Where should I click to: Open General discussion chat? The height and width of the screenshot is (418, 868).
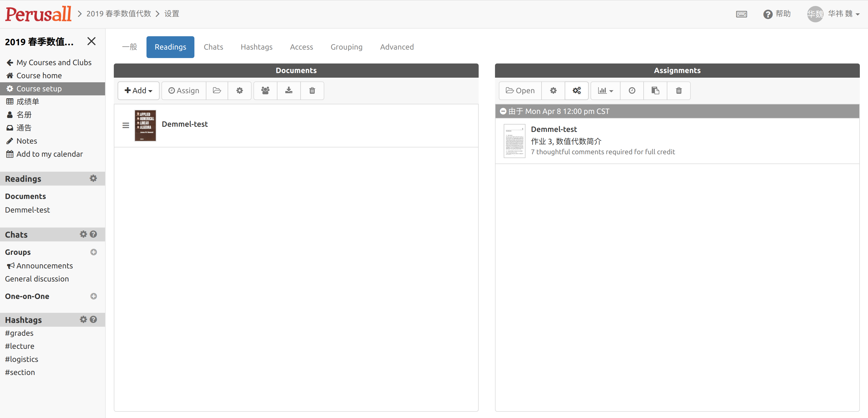37,279
